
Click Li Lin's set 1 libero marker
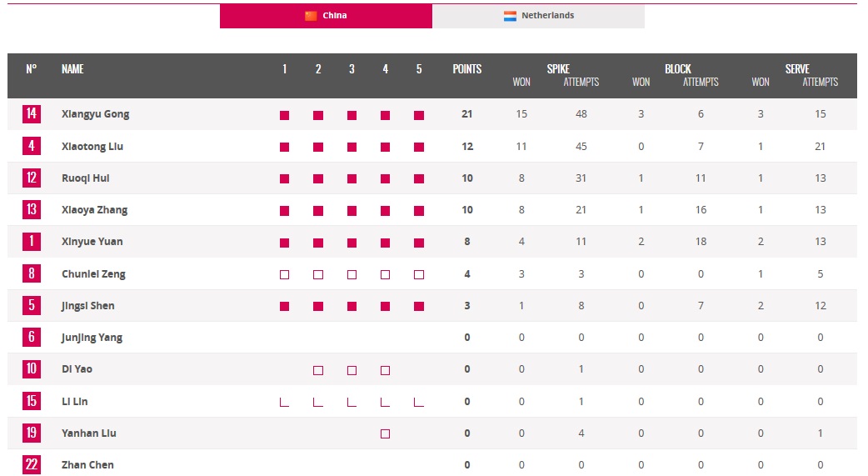point(284,402)
